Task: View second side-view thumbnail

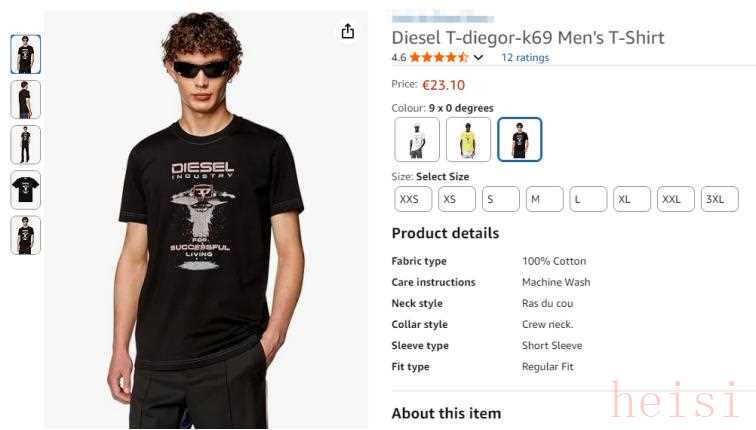Action: 26,100
